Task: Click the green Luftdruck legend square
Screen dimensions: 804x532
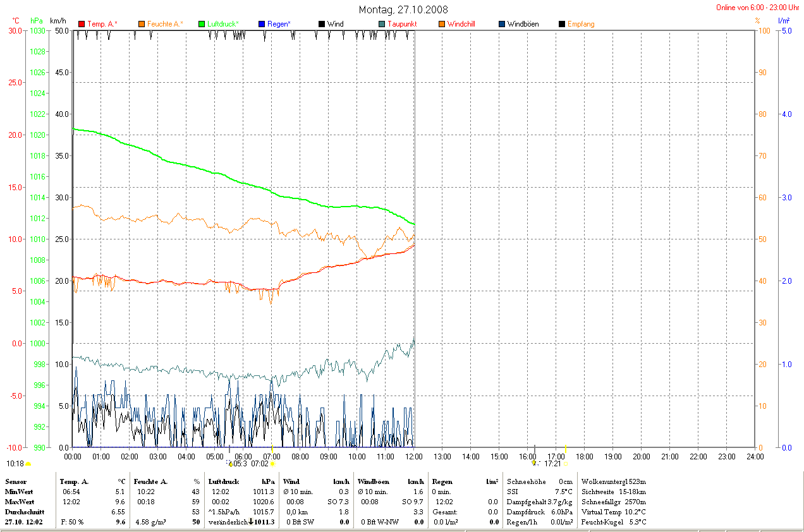Action: pos(202,24)
